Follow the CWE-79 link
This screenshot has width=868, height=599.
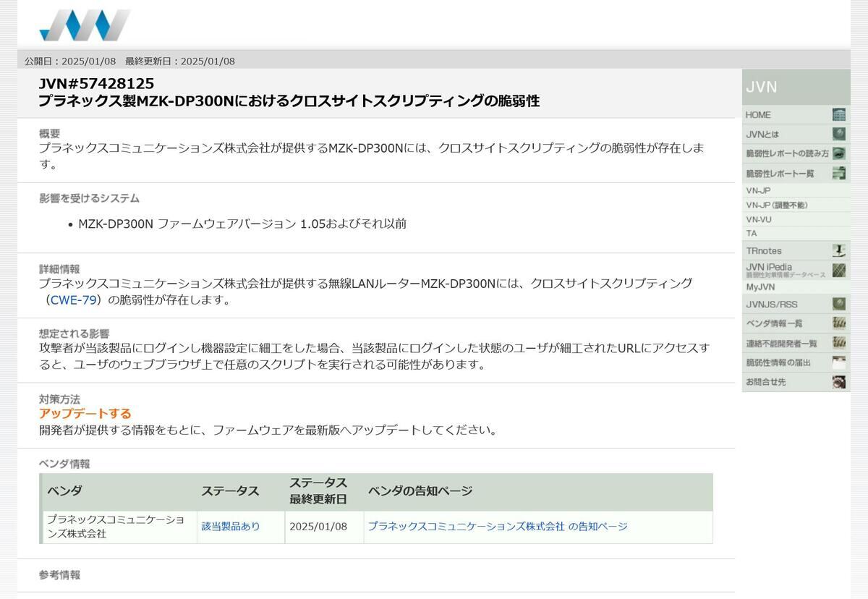pyautogui.click(x=73, y=299)
